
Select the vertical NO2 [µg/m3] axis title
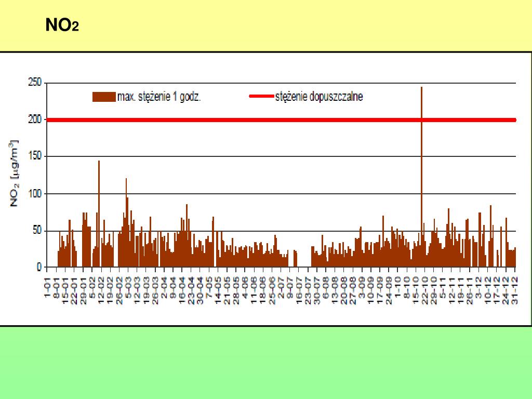[14, 174]
